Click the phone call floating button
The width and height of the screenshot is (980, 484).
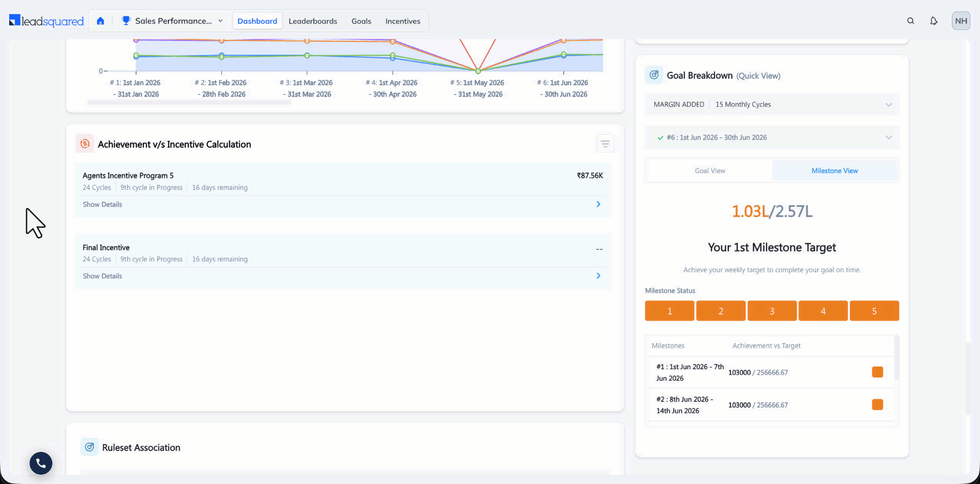[41, 464]
